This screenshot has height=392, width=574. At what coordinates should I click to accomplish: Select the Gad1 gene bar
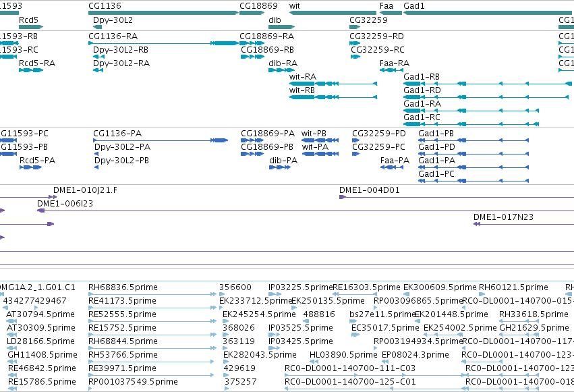pos(489,13)
